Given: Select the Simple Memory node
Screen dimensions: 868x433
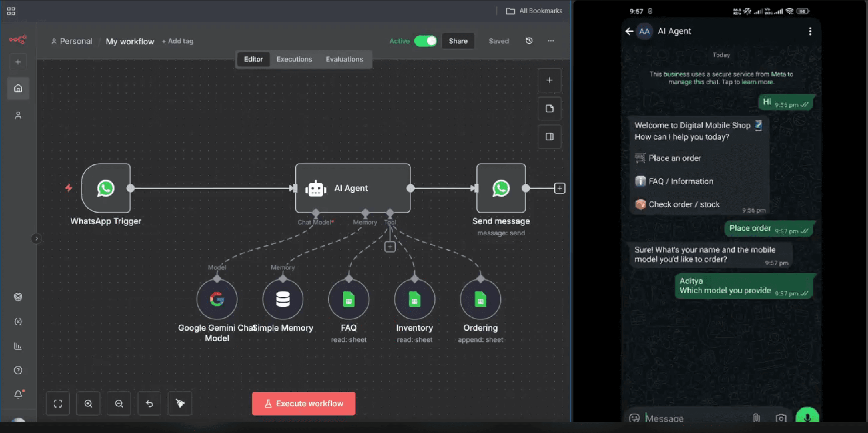Looking at the screenshot, I should (283, 300).
